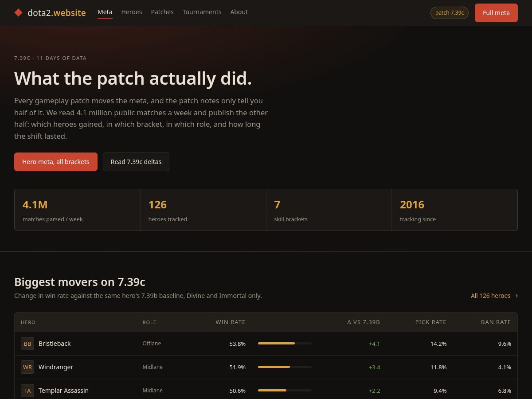Click the 4.1M matches parsed stat
The width and height of the screenshot is (532, 399).
[78, 210]
